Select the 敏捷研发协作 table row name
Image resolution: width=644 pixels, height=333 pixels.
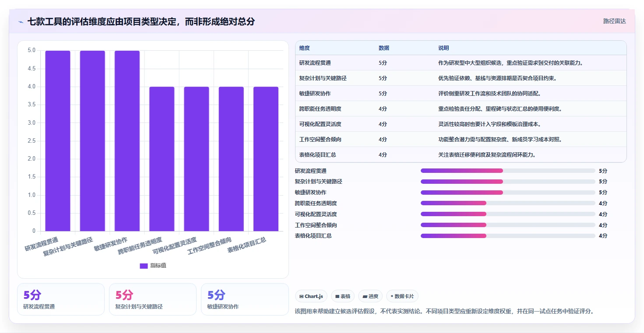315,94
